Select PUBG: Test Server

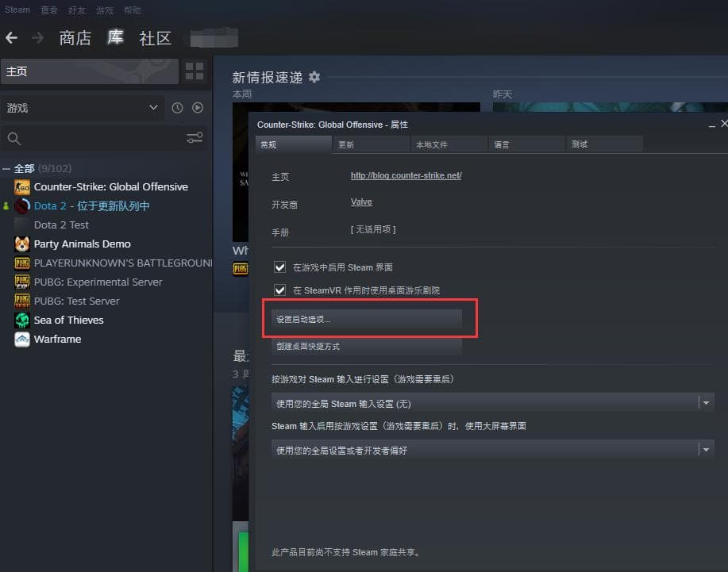click(x=76, y=301)
